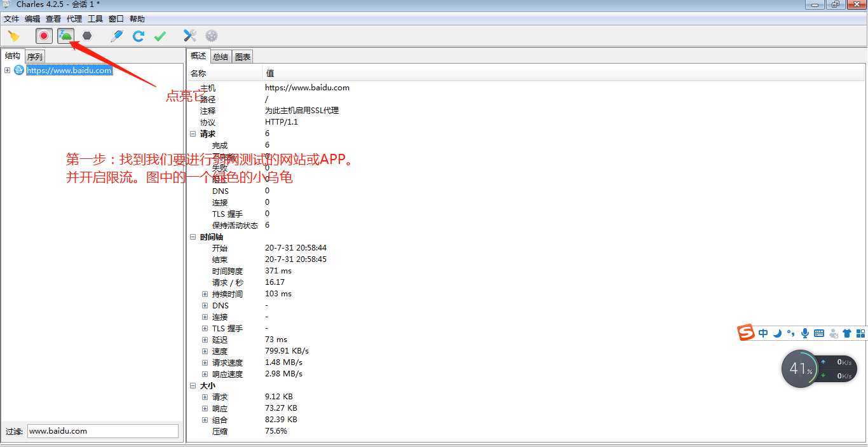Toggle Sogou Chinese input mode 中

pyautogui.click(x=763, y=333)
